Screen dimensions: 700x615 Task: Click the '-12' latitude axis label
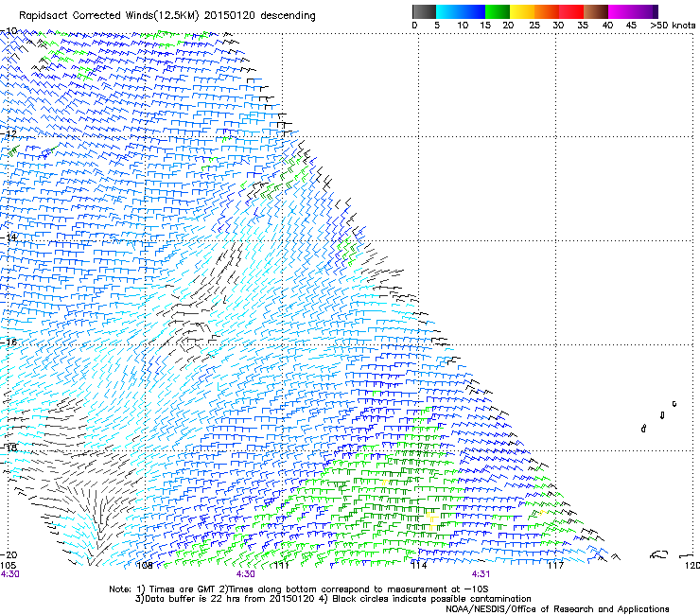click(9, 133)
